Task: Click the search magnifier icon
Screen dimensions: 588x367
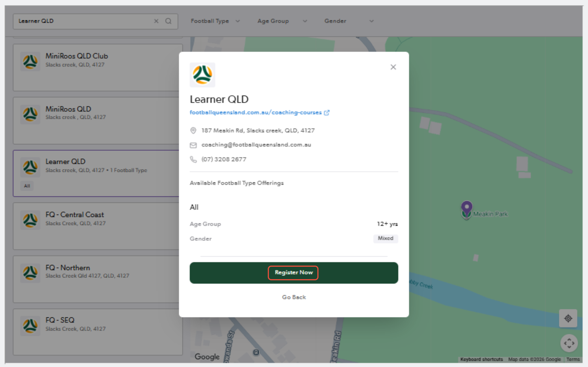Action: pos(168,21)
